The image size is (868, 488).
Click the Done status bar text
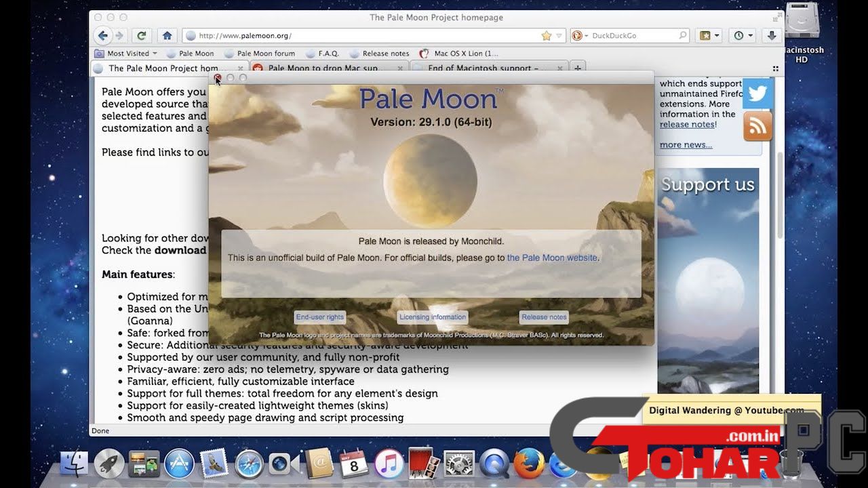click(100, 431)
